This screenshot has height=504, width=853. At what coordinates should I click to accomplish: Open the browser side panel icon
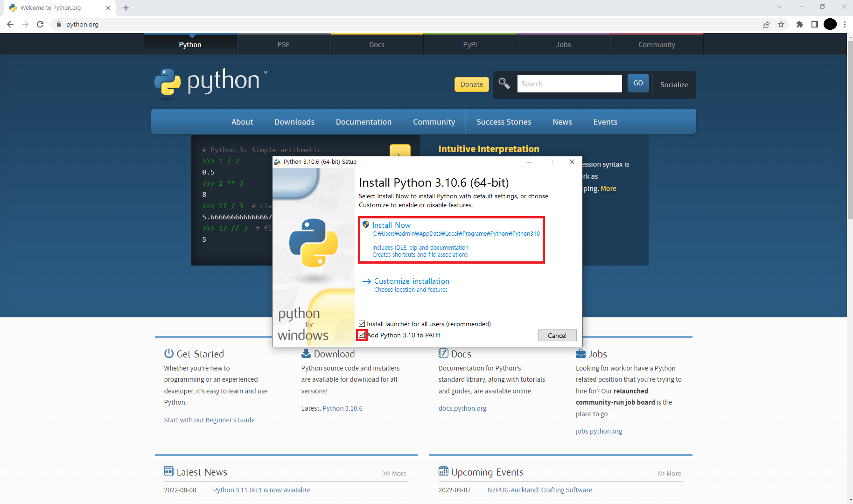[815, 24]
